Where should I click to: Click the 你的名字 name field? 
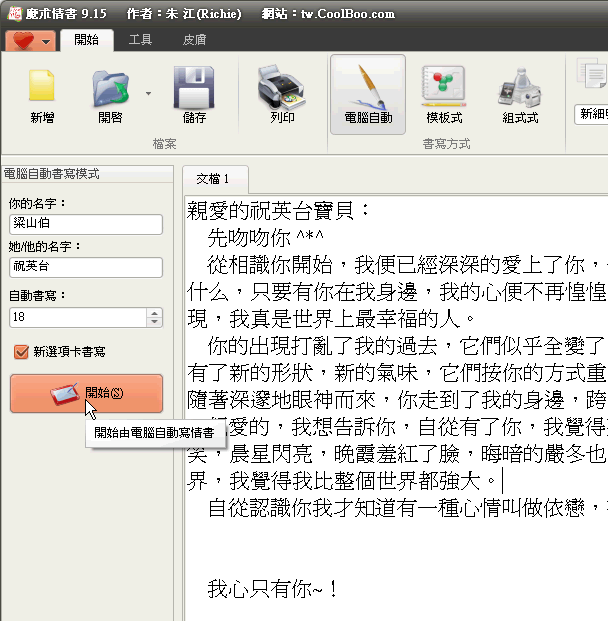pos(85,225)
